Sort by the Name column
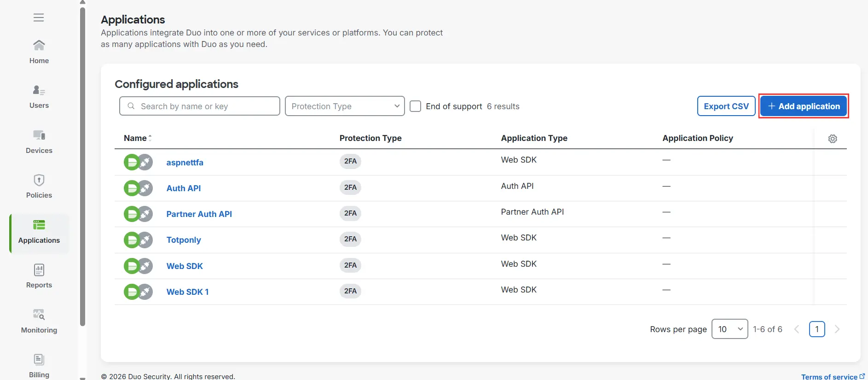 click(138, 138)
